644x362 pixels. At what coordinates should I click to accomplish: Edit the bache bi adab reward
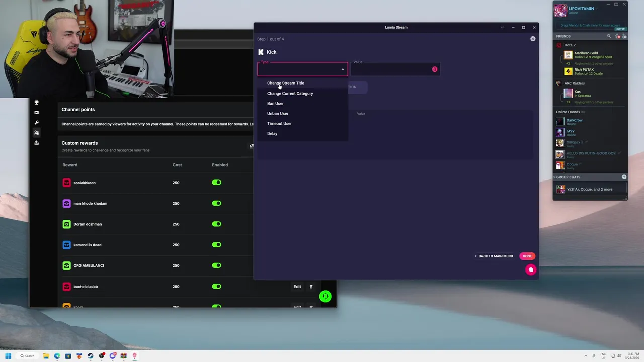[297, 287]
